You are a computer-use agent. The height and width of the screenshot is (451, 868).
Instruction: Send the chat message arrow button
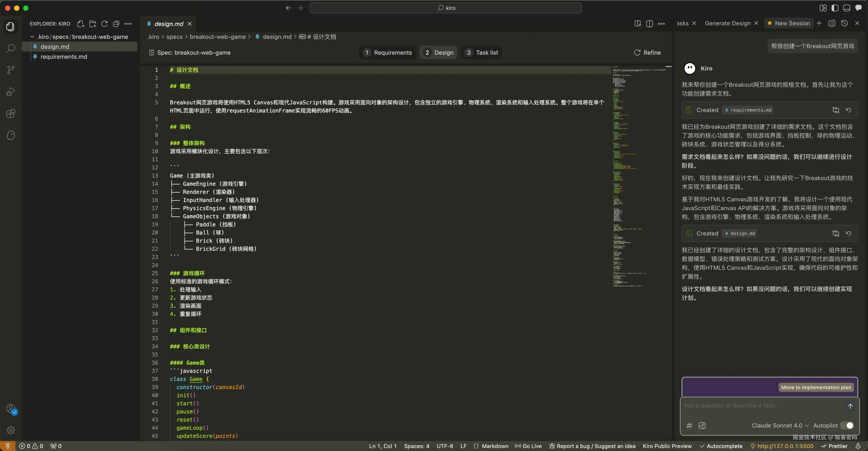point(850,406)
